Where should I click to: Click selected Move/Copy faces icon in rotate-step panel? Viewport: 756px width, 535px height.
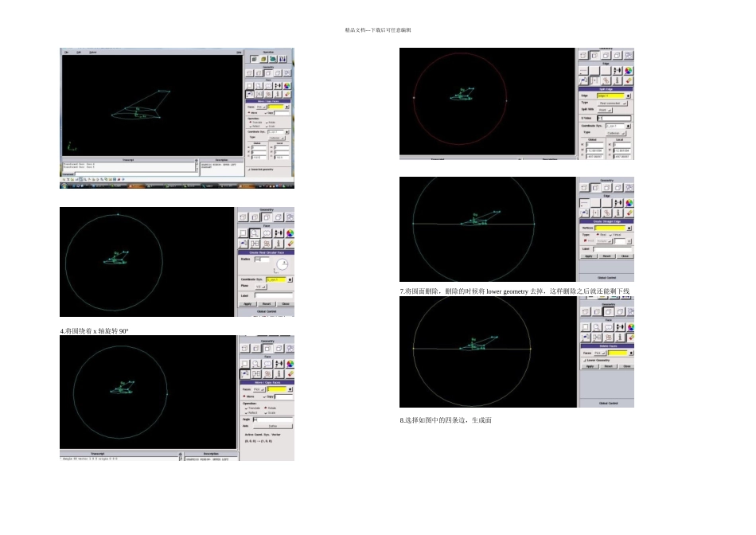coord(245,374)
